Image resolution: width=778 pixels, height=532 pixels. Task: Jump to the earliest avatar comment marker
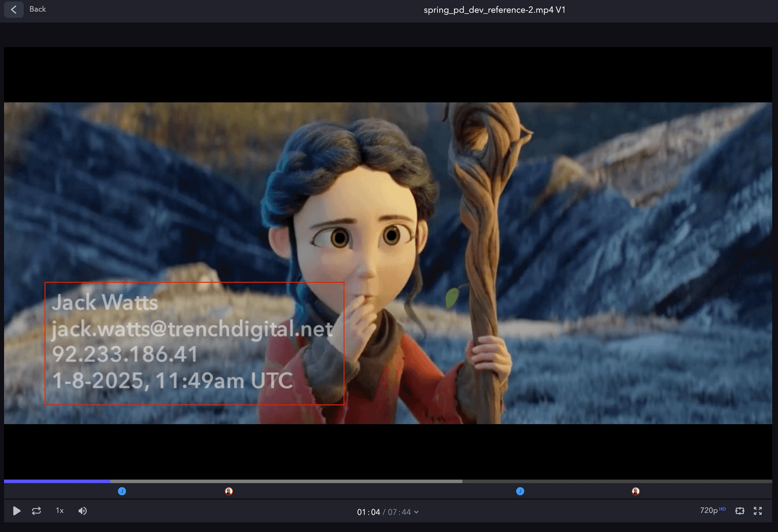[x=229, y=491]
